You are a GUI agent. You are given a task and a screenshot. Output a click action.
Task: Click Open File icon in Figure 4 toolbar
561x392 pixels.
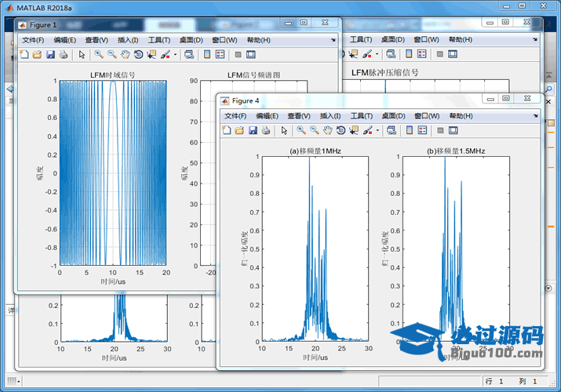(239, 130)
